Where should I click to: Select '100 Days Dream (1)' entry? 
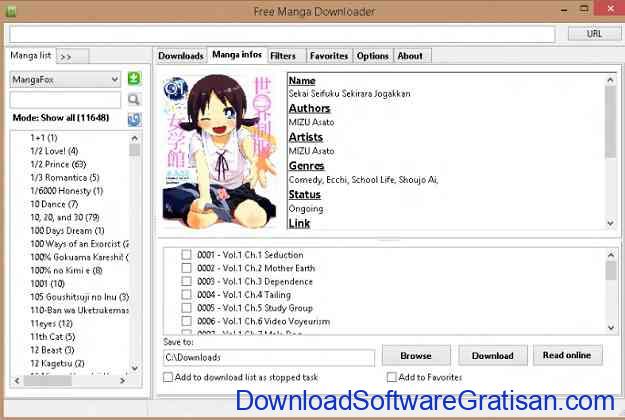(67, 231)
